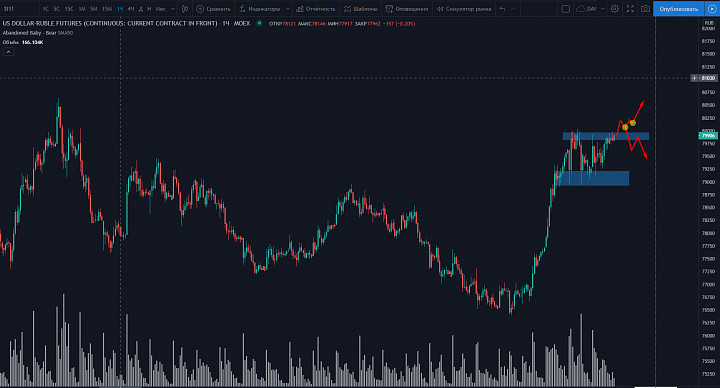Click the play stream icon beside Опубликовать
720x388 pixels.
coord(712,9)
